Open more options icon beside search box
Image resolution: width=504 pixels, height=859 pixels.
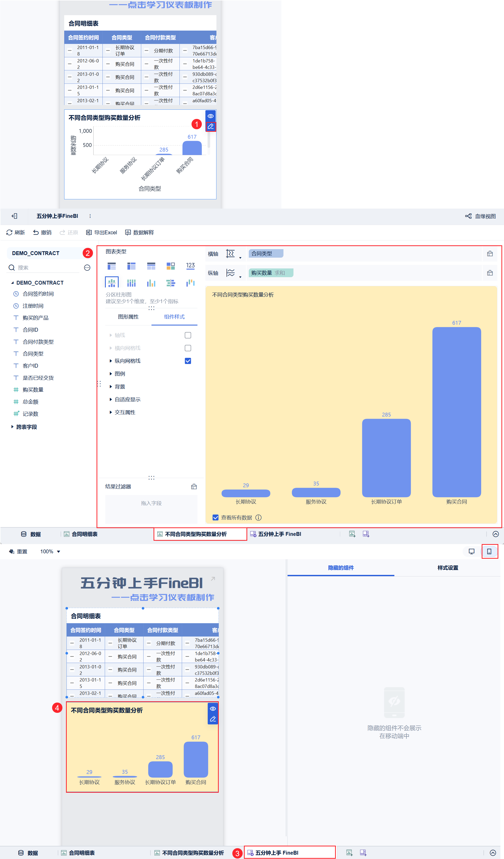pos(87,268)
